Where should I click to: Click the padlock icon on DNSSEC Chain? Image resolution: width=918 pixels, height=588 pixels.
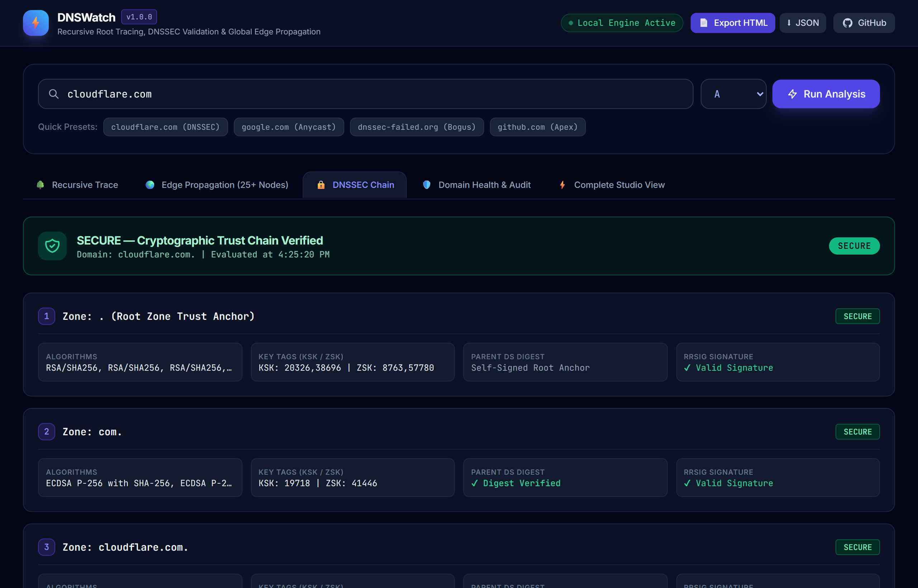click(321, 185)
